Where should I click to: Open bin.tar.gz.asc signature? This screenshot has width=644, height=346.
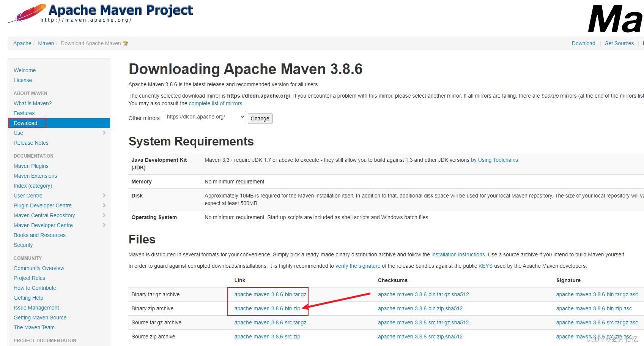(597, 294)
